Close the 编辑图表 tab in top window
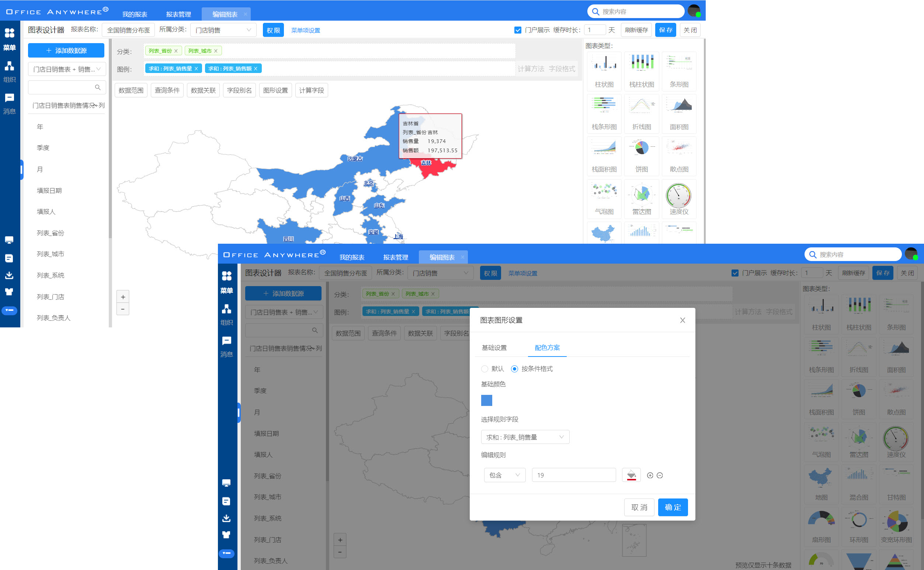Image resolution: width=924 pixels, height=570 pixels. (246, 14)
